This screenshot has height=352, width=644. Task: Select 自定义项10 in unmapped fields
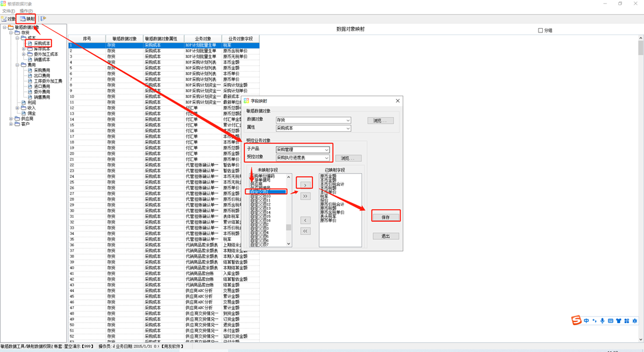(x=260, y=196)
